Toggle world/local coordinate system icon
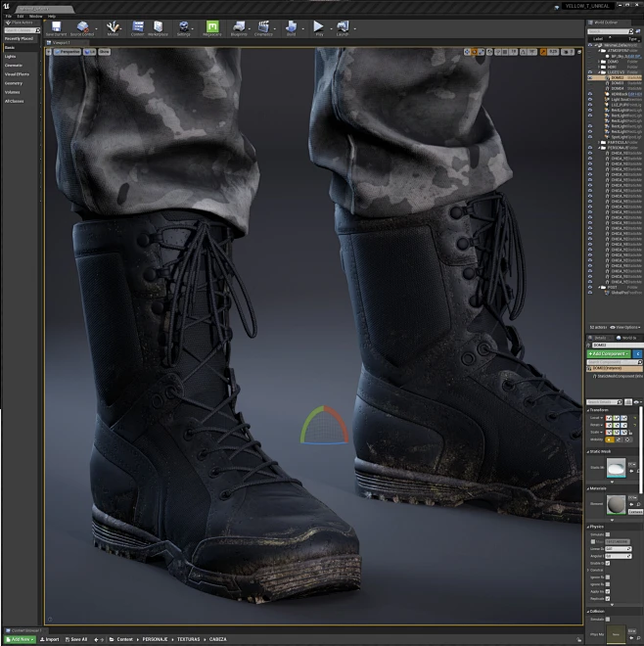The image size is (644, 646). (x=489, y=52)
